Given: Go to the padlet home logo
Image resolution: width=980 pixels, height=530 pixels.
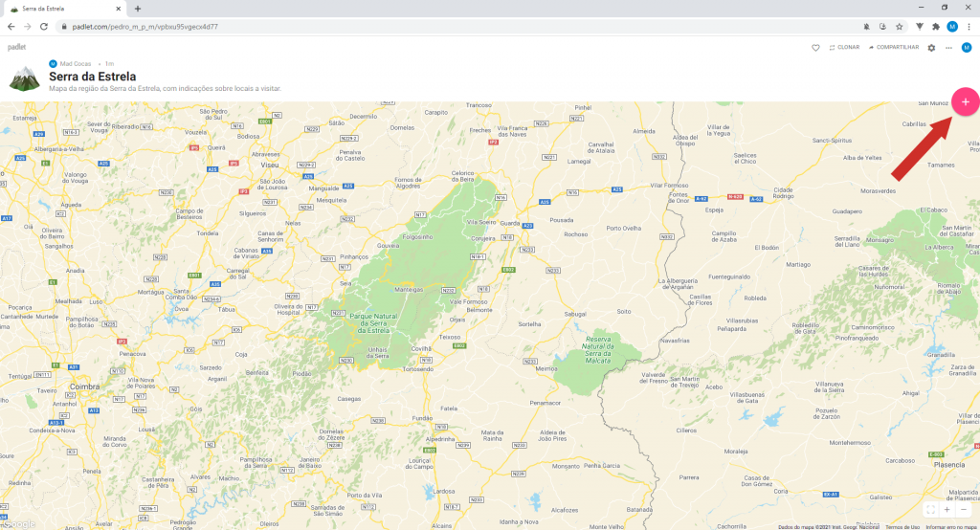Looking at the screenshot, I should click(17, 47).
